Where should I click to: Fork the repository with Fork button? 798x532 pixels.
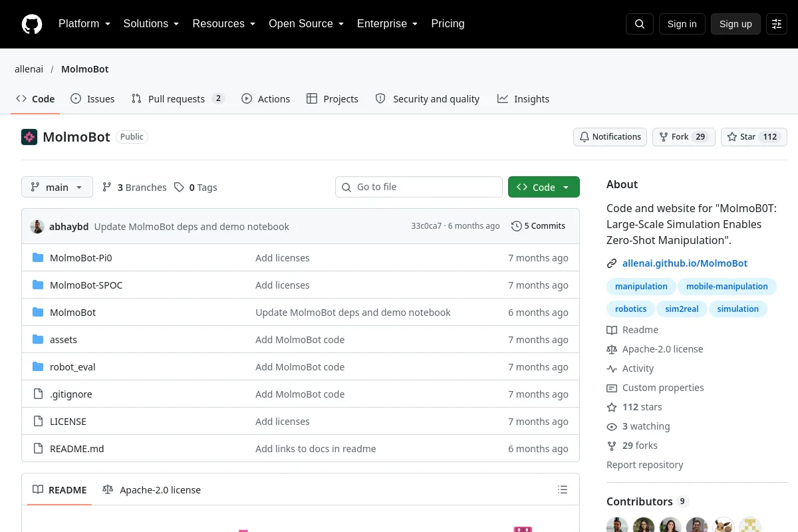point(684,137)
